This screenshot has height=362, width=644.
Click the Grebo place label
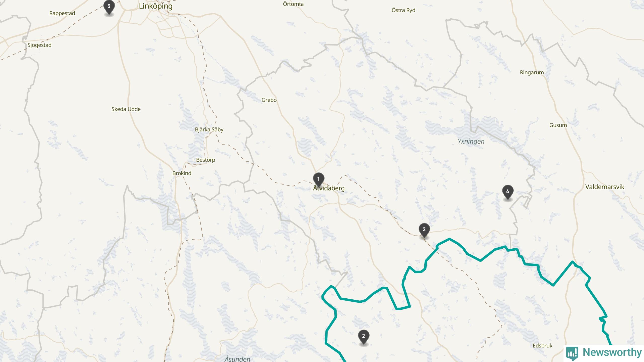pyautogui.click(x=269, y=100)
